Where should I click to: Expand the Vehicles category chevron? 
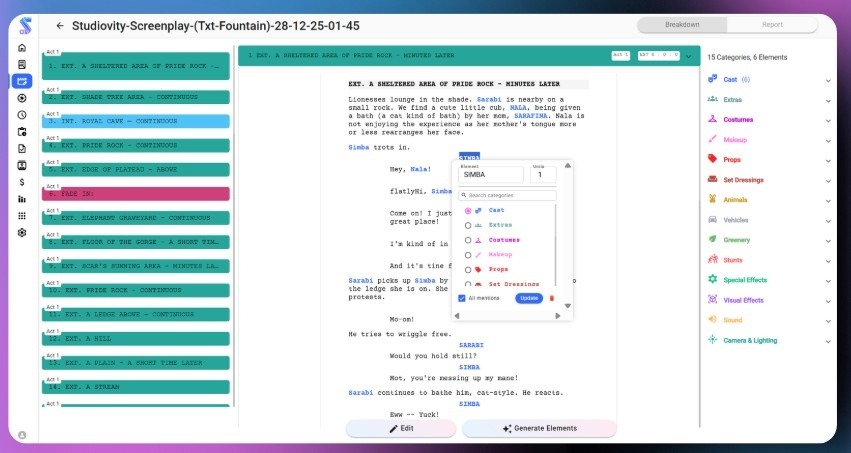(x=828, y=221)
